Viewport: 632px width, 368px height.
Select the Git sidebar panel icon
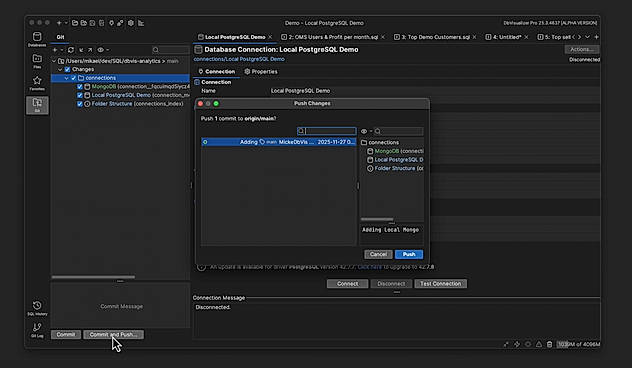37,105
